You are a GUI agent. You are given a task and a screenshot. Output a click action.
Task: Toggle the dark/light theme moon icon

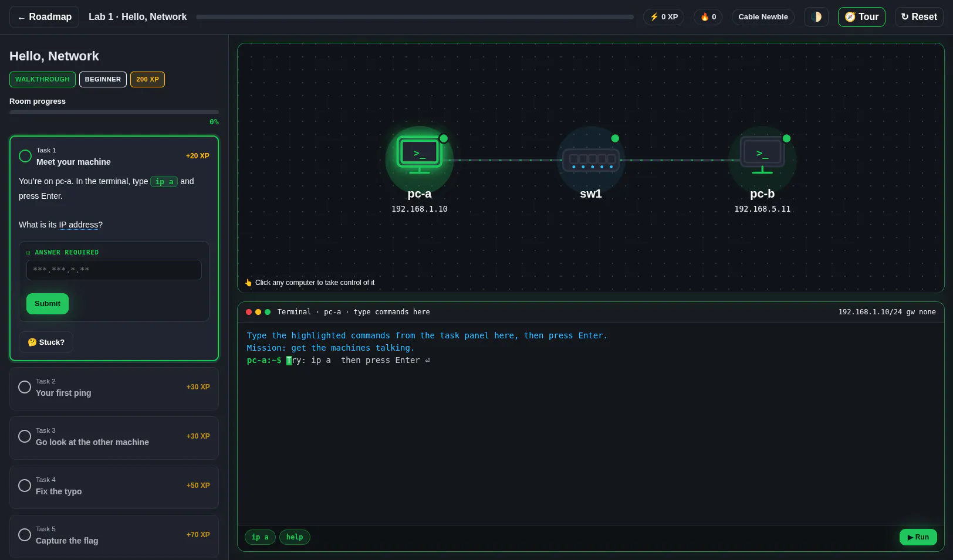(x=816, y=17)
